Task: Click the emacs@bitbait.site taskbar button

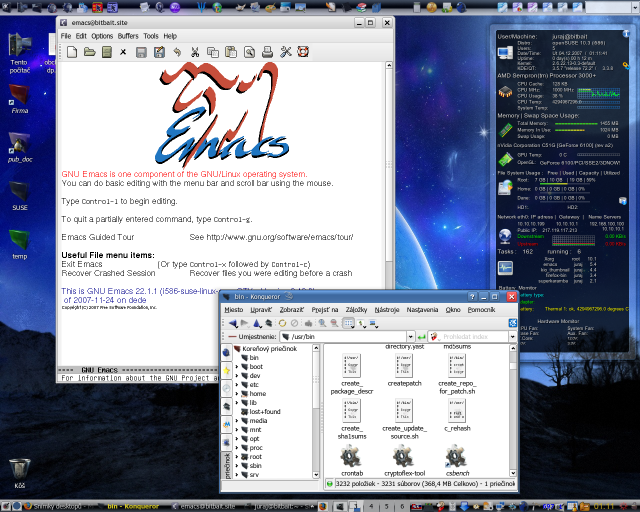Action: tap(204, 506)
